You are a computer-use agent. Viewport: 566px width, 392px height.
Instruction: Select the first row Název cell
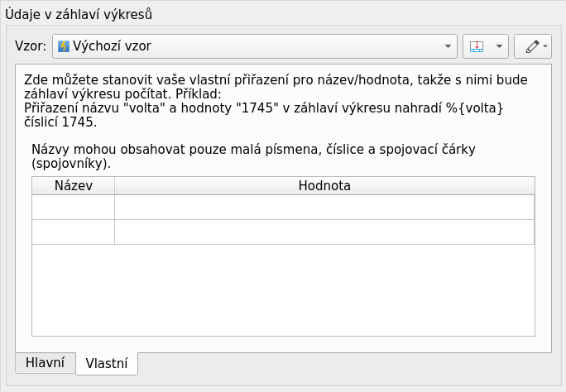(73, 207)
